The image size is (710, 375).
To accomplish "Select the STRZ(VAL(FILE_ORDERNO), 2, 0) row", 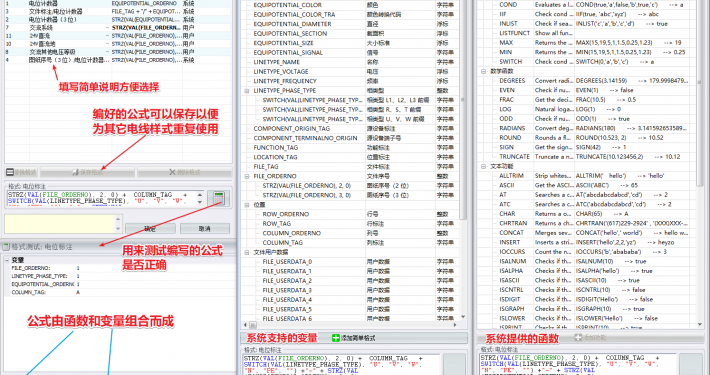I will 350,186.
